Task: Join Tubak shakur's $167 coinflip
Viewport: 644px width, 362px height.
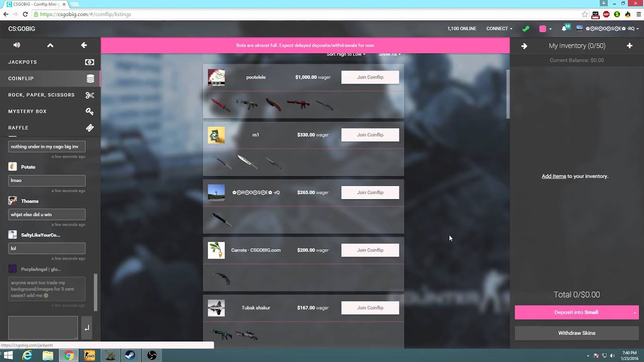Action: (x=370, y=308)
